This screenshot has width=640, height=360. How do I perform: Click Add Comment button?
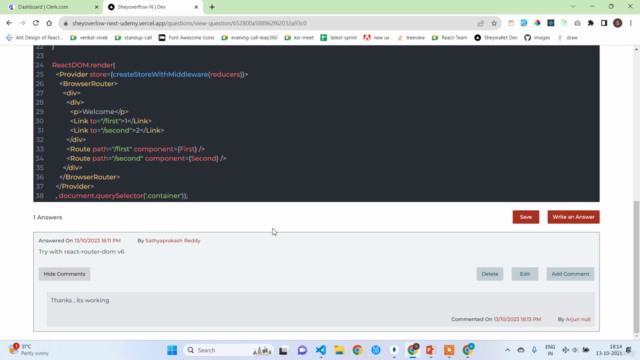pyautogui.click(x=570, y=274)
